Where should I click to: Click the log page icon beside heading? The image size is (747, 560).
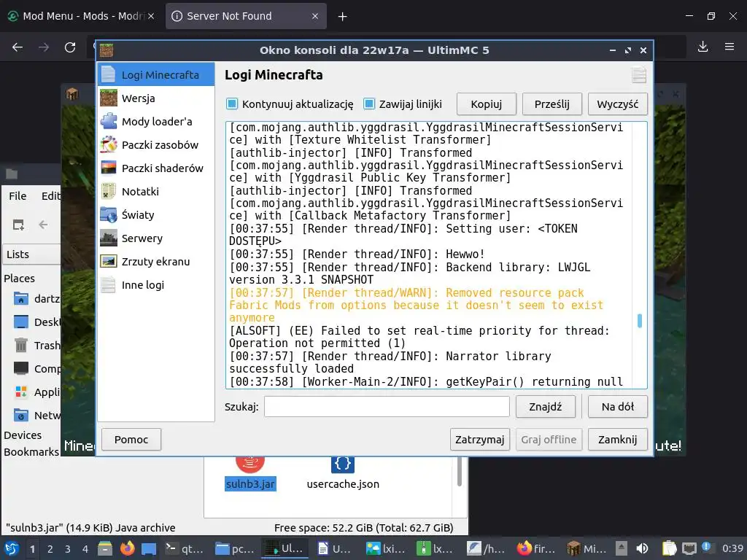[639, 75]
